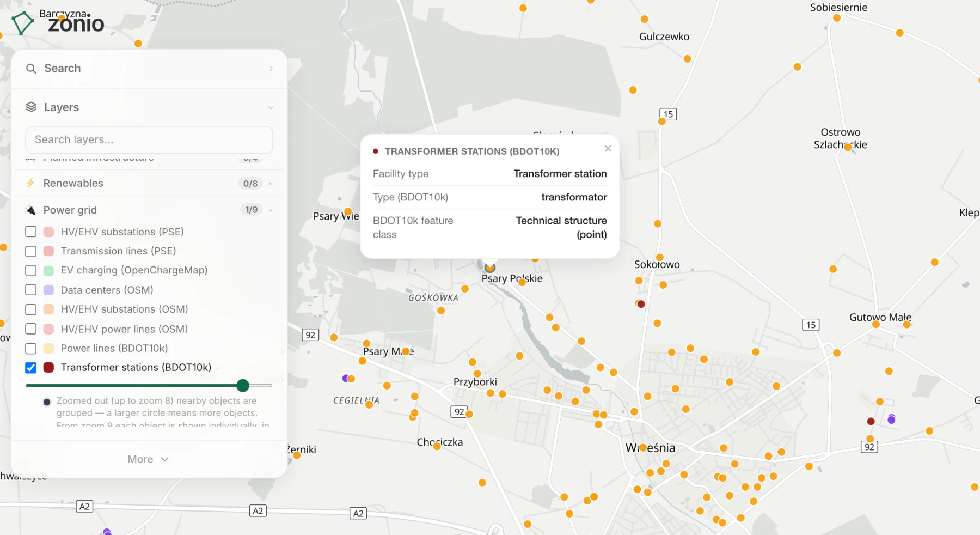Viewport: 980px width, 535px height.
Task: Uncheck Transformer stations (BDOT10k) layer
Action: pyautogui.click(x=31, y=368)
